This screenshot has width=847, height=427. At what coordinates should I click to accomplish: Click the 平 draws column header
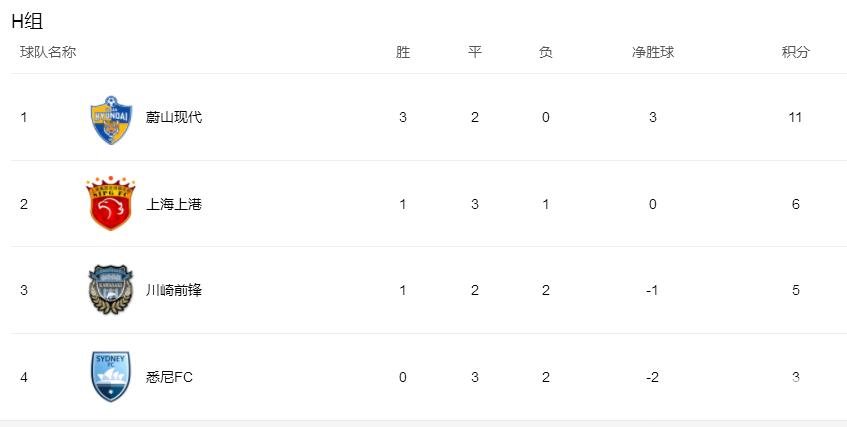[474, 52]
